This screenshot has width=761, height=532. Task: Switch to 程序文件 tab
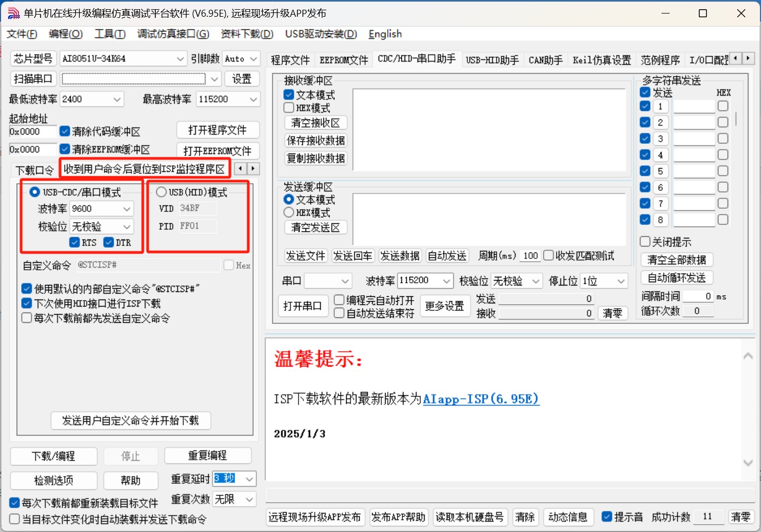[290, 59]
